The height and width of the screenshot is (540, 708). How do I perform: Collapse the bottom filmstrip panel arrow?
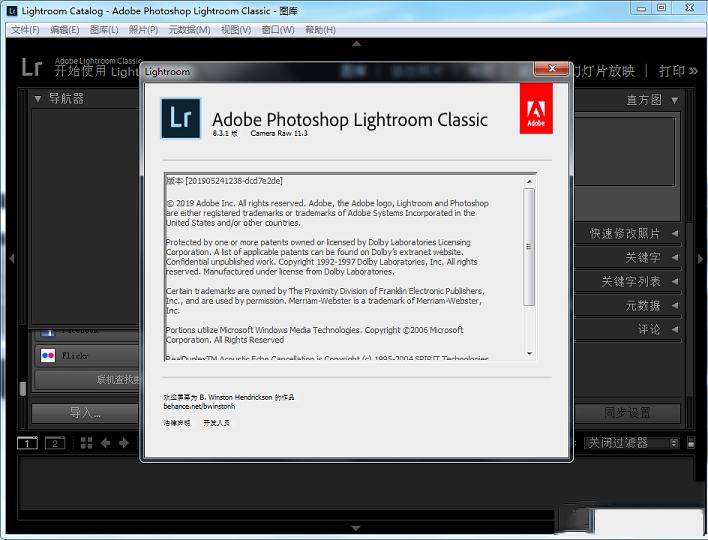tap(356, 527)
